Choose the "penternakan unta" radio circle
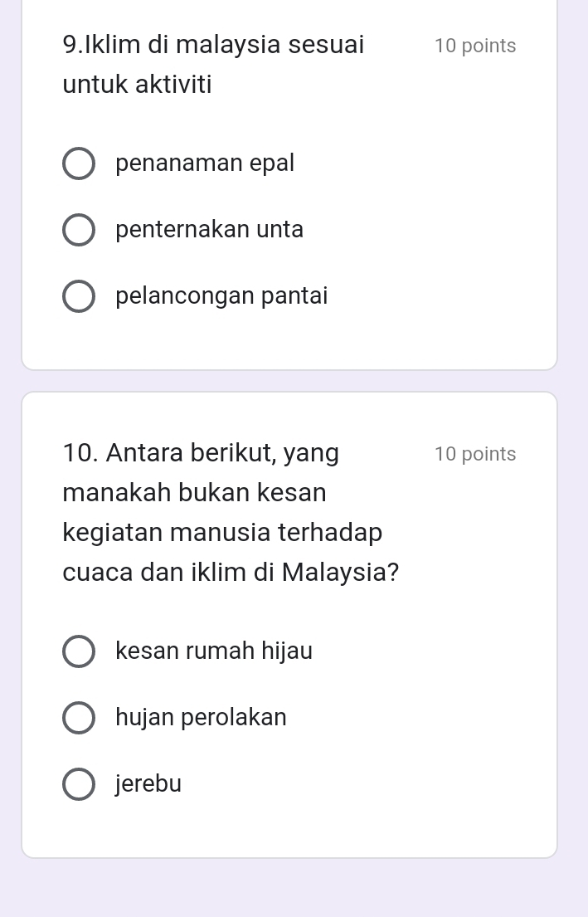Viewport: 588px width, 917px height. 79,231
